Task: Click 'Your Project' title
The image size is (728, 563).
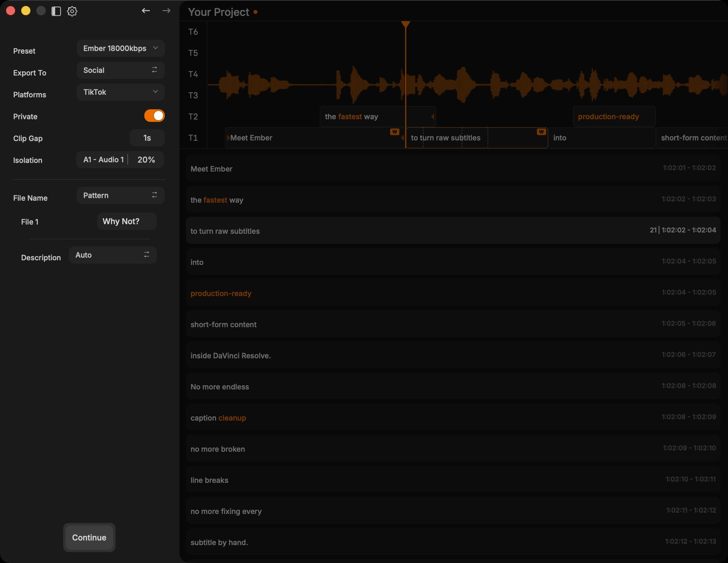Action: point(218,12)
